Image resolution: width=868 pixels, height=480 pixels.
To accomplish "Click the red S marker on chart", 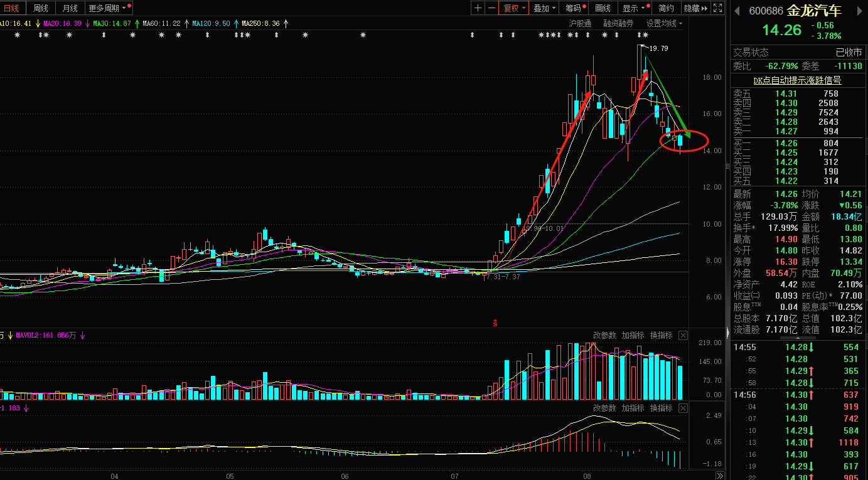I will (x=495, y=323).
